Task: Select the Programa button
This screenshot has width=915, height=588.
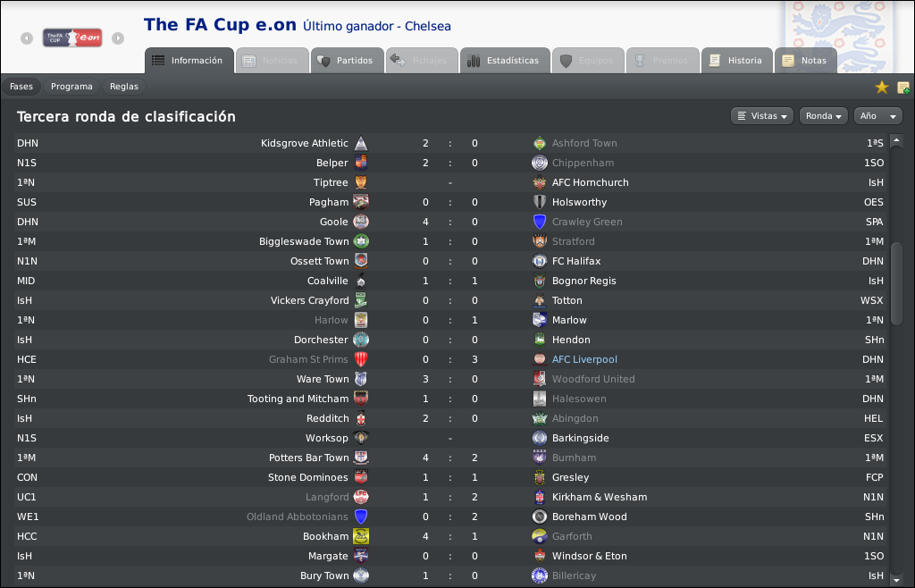Action: click(x=71, y=87)
